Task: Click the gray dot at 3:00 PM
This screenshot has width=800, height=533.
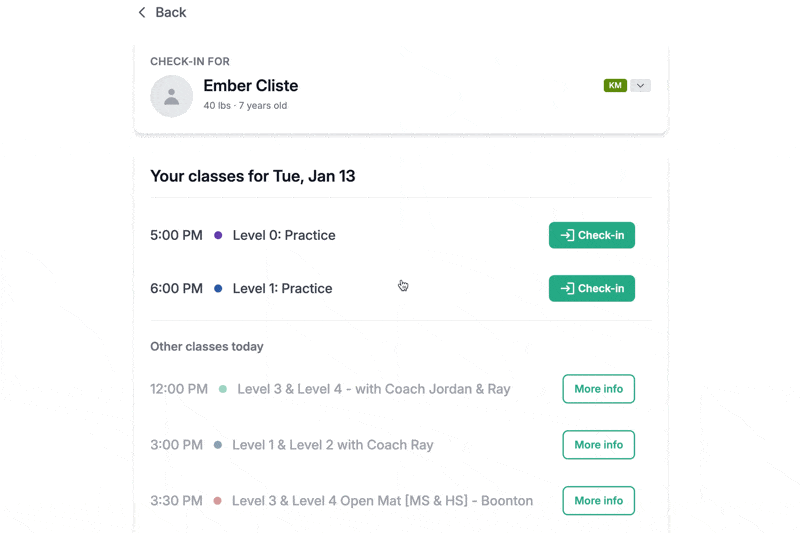Action: pyautogui.click(x=217, y=445)
